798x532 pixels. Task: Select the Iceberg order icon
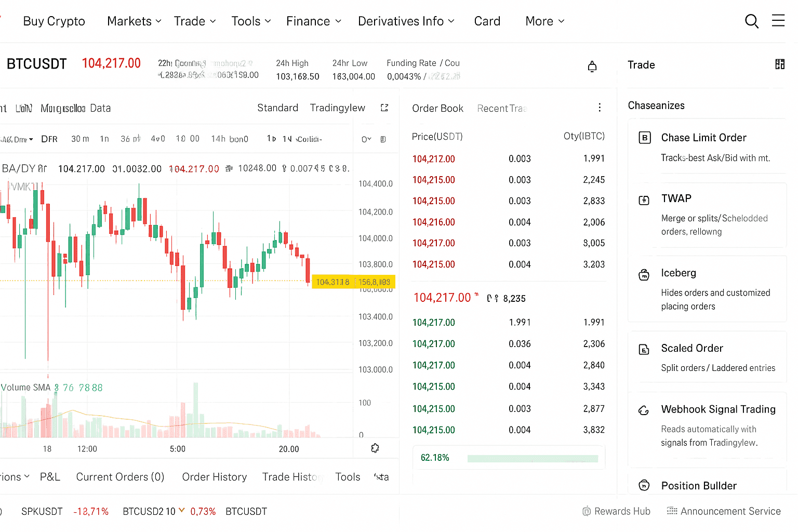[644, 275]
